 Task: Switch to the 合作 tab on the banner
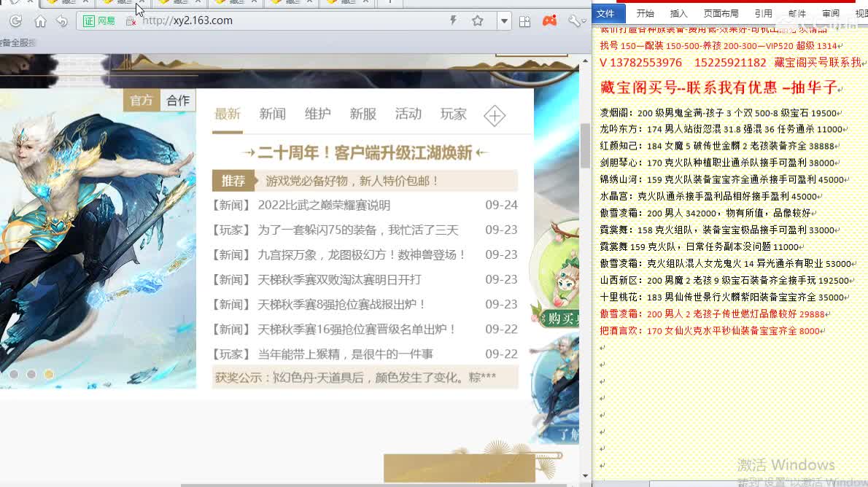[178, 100]
